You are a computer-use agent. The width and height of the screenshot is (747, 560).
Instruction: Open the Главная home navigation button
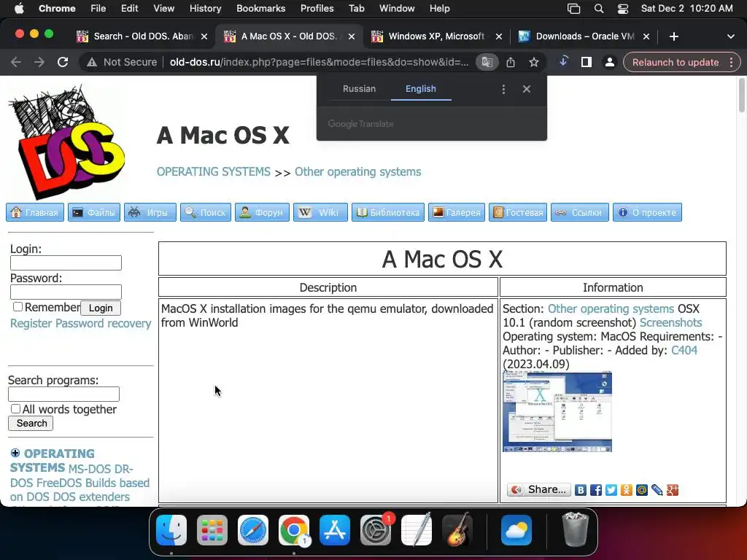pyautogui.click(x=35, y=212)
